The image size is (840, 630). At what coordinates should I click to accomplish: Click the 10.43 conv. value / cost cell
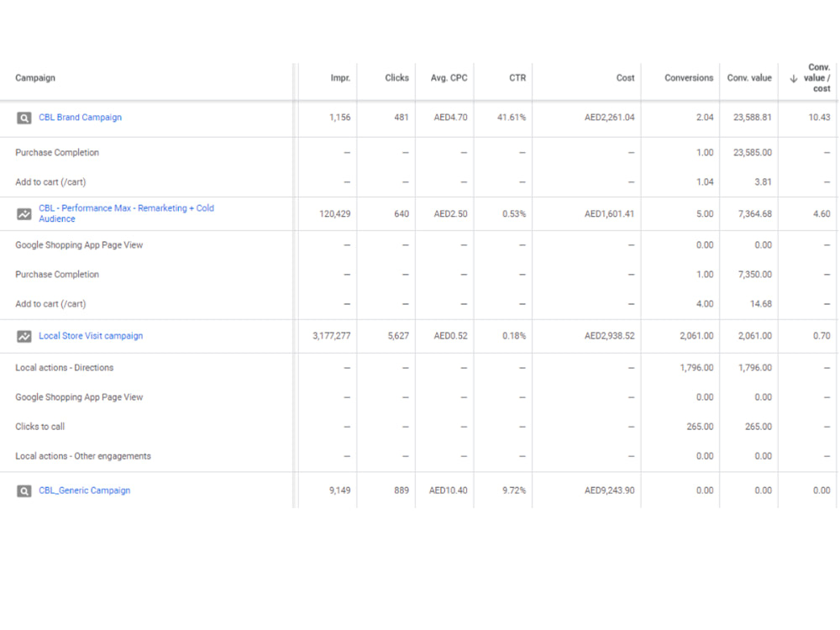pyautogui.click(x=819, y=118)
